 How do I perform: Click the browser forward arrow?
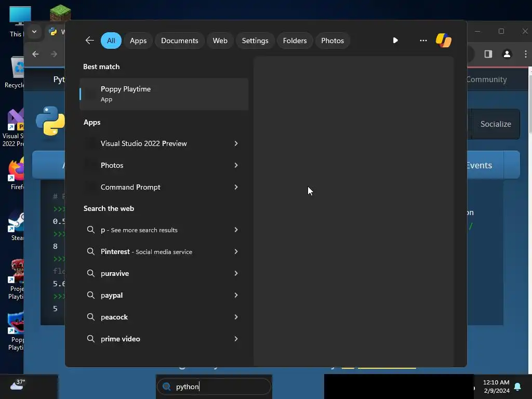click(x=54, y=54)
